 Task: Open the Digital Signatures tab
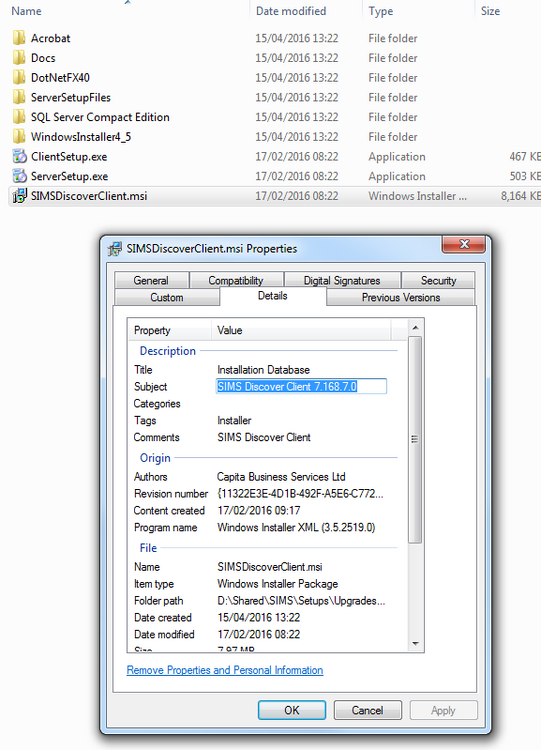click(x=342, y=280)
